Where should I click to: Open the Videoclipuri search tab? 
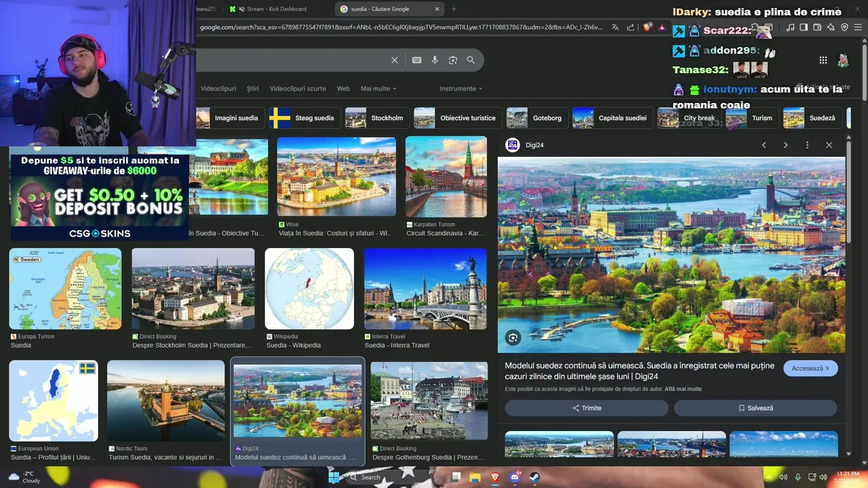[218, 89]
